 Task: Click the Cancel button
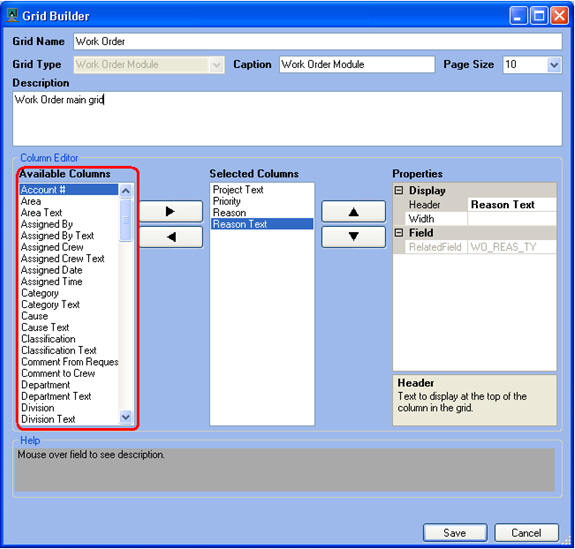526,532
